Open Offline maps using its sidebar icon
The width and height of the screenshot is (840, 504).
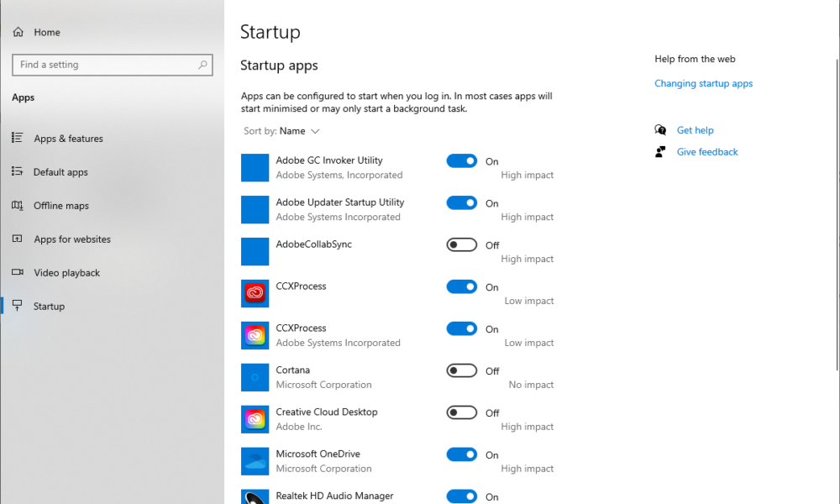click(x=17, y=206)
